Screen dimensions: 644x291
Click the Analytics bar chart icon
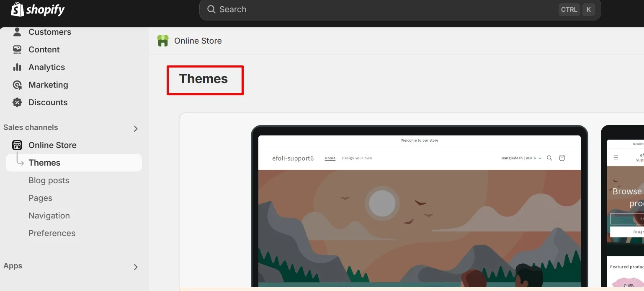pos(17,67)
